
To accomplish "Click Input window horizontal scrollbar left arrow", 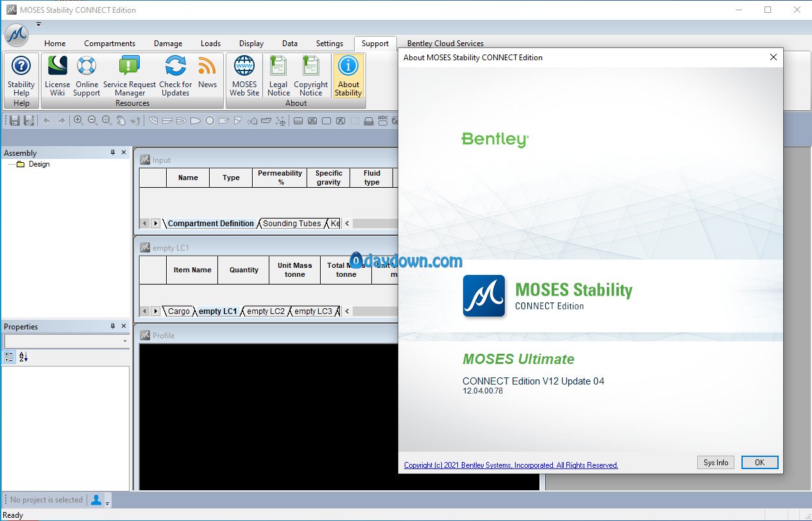I will [347, 223].
